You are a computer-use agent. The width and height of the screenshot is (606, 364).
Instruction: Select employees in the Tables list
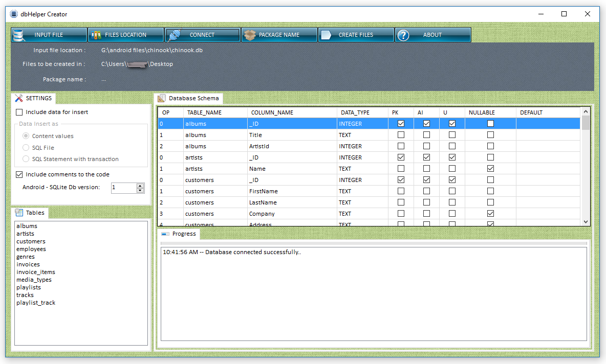31,249
